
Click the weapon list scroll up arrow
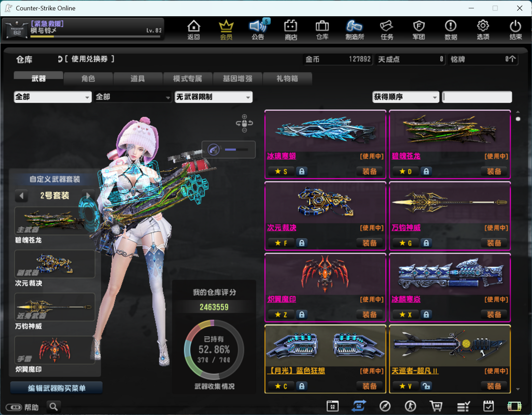[x=518, y=112]
